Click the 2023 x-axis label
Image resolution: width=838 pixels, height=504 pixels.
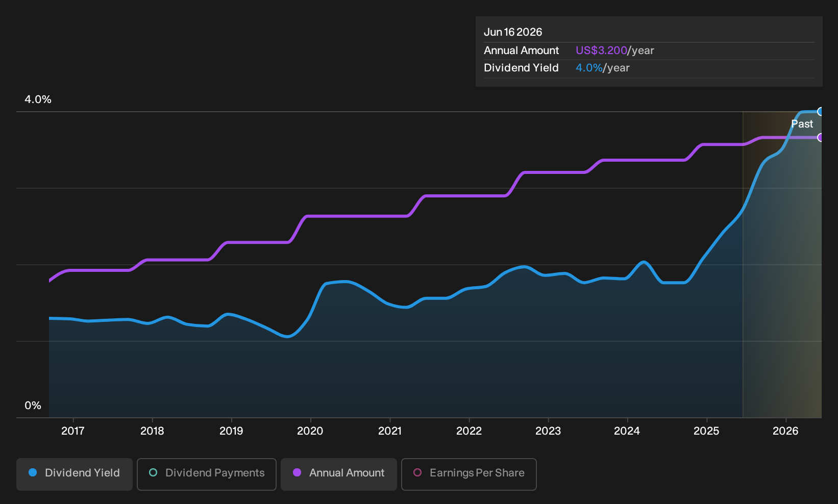(548, 431)
